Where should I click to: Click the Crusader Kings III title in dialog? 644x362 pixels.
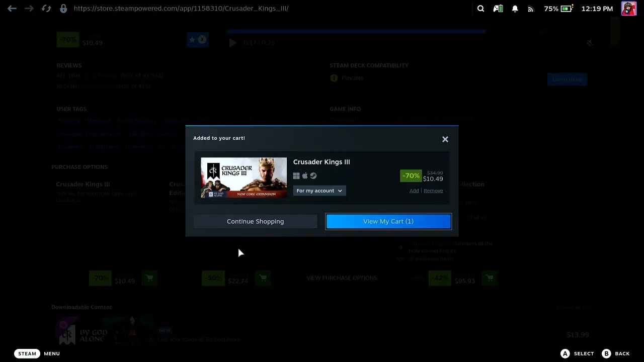point(321,162)
